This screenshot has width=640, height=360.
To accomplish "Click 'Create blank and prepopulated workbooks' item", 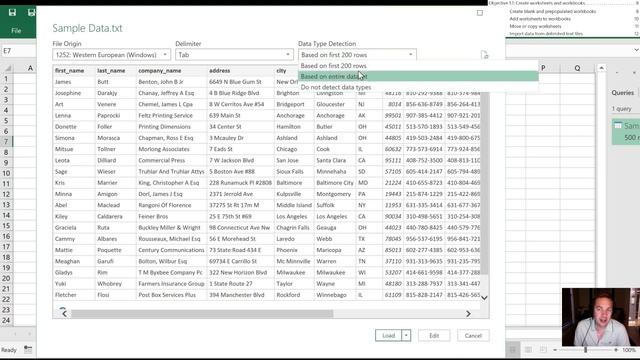I will pyautogui.click(x=553, y=11).
